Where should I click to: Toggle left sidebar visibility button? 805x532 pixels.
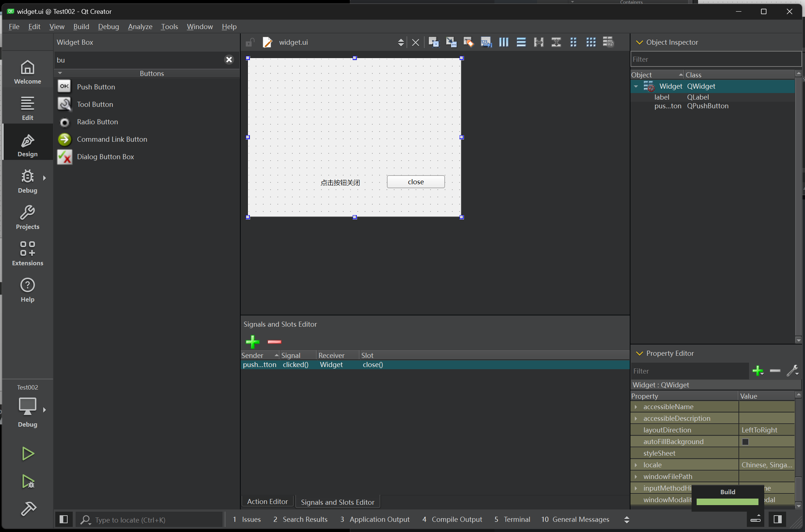pyautogui.click(x=64, y=519)
